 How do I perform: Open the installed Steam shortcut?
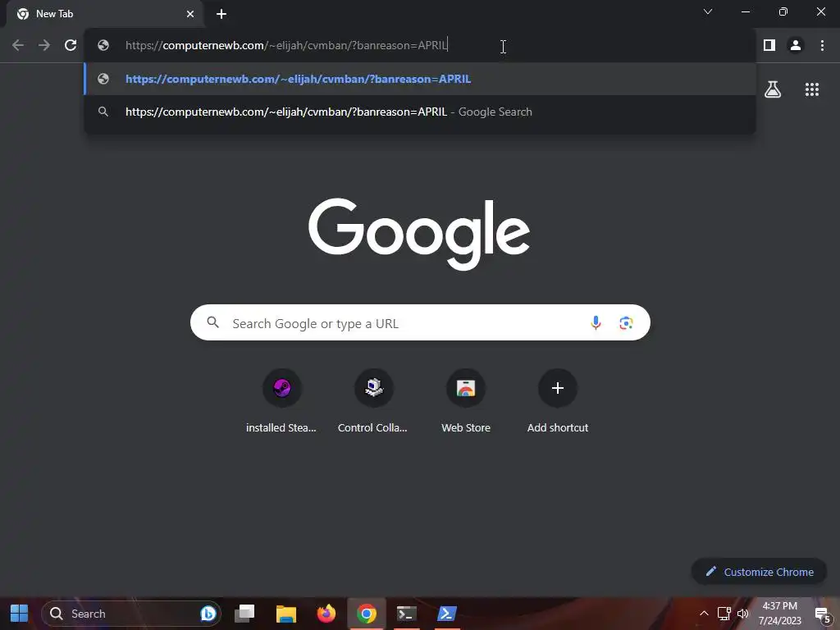point(282,400)
